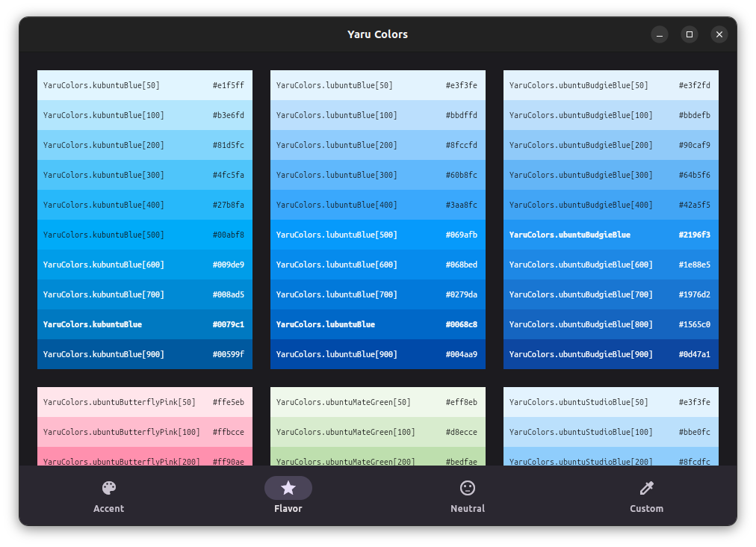Switch to the Accent tab label
Viewport: 756px width, 547px height.
pos(109,508)
